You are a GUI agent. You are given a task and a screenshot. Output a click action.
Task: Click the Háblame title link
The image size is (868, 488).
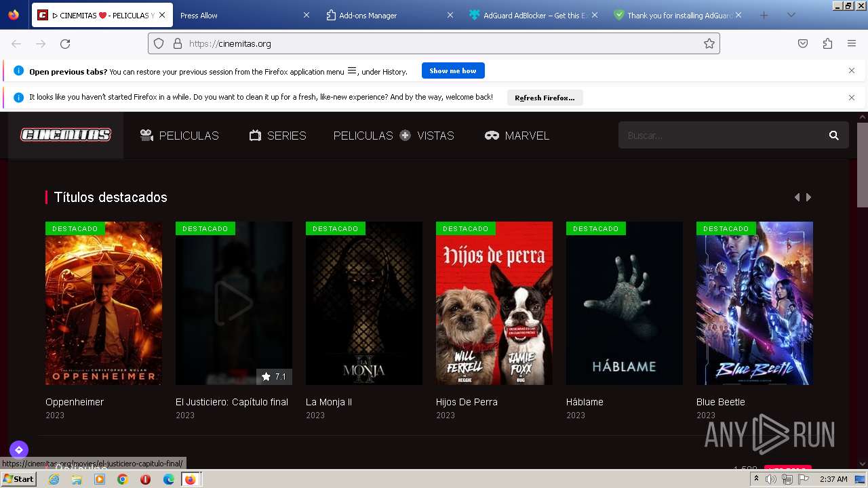[585, 402]
